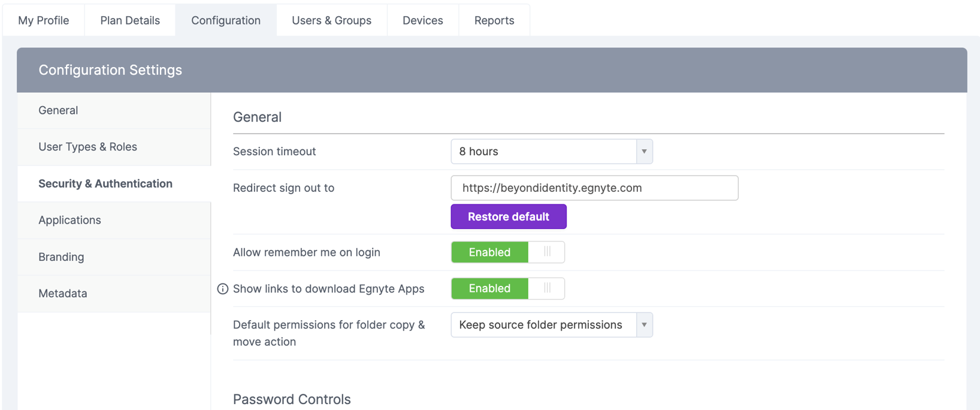
Task: Open the Branding settings section
Action: coord(61,257)
